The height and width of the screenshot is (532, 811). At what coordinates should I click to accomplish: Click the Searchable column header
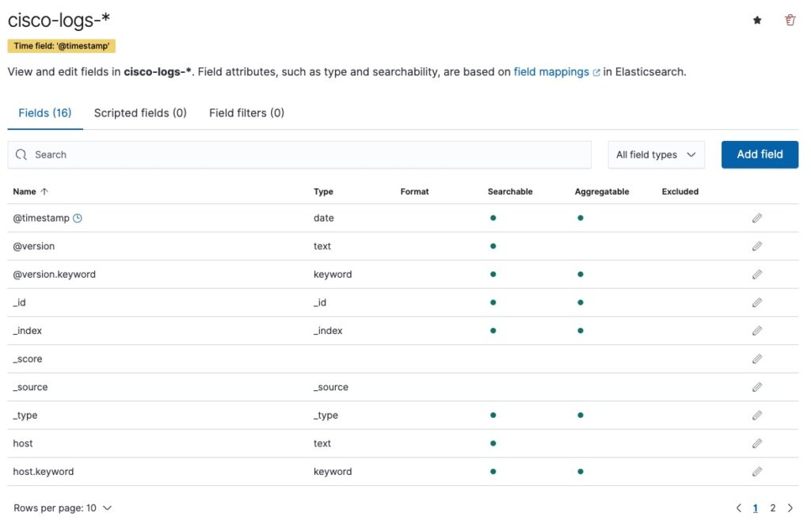pos(510,192)
